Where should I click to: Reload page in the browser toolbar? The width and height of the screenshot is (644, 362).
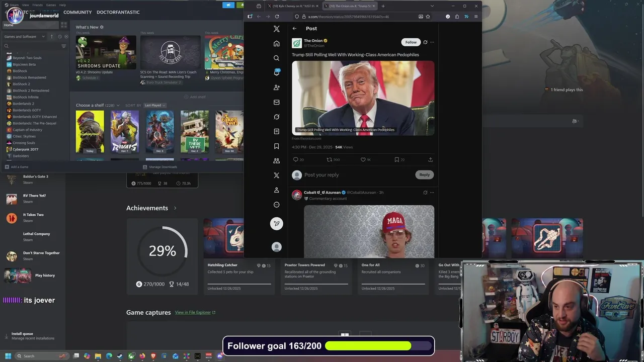click(277, 17)
